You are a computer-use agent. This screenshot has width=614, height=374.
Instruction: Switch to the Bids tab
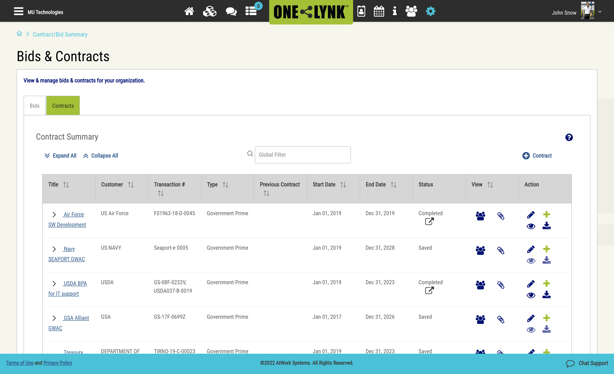pyautogui.click(x=34, y=106)
